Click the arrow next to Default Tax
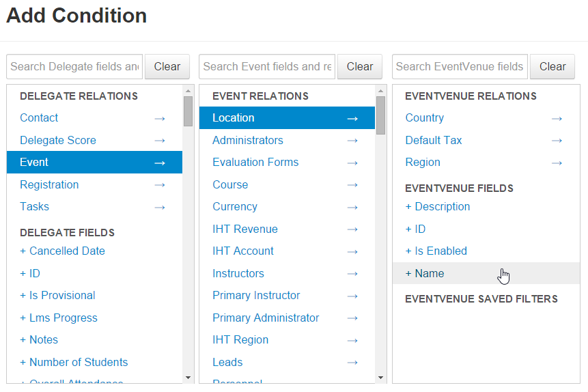Viewport: 588px width, 392px height. pos(557,141)
